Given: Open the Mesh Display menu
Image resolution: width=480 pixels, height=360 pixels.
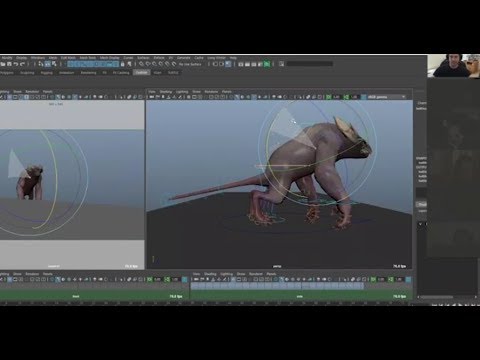Looking at the screenshot, I should coord(109,58).
